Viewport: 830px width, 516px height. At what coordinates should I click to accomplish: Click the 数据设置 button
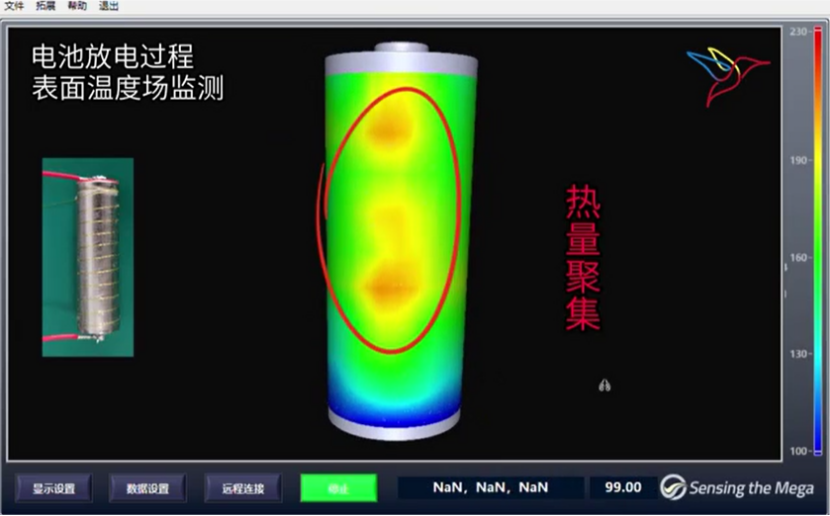pos(147,488)
